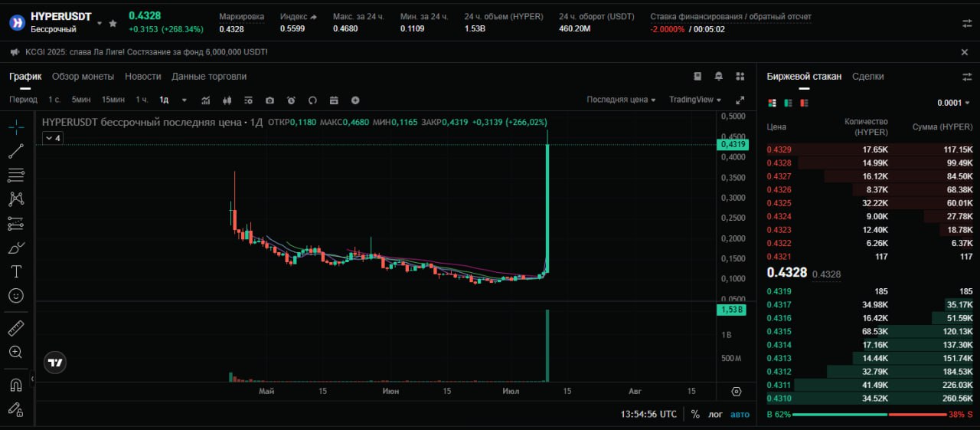Viewport: 980px width, 430px height.
Task: Open chart settings list icon
Action: coord(248,100)
